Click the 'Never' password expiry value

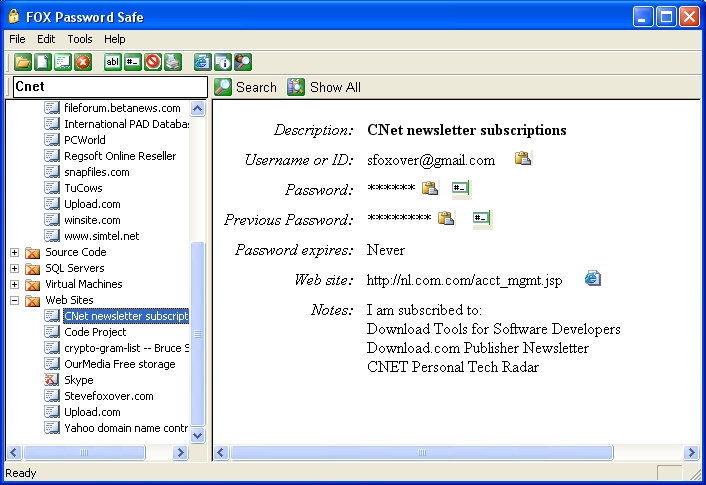tap(386, 250)
